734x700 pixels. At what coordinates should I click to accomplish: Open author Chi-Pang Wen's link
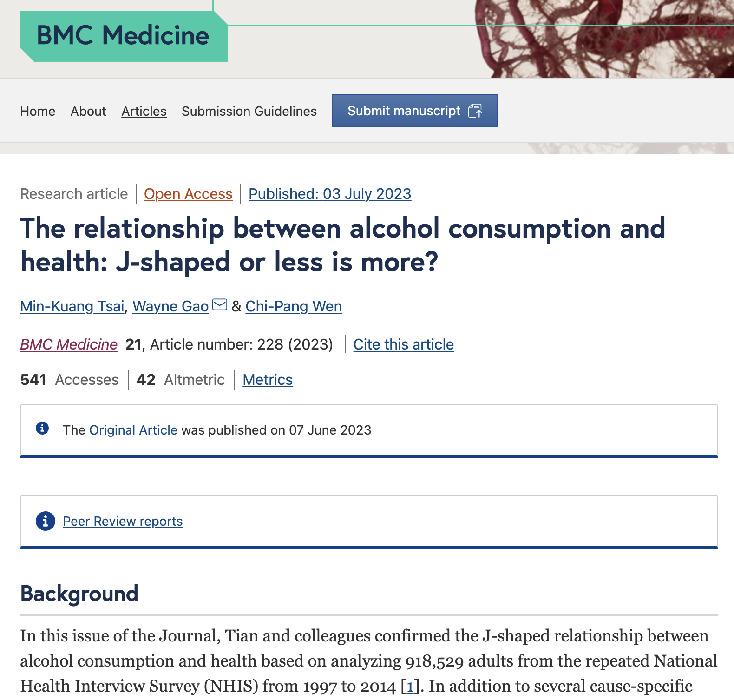[294, 306]
